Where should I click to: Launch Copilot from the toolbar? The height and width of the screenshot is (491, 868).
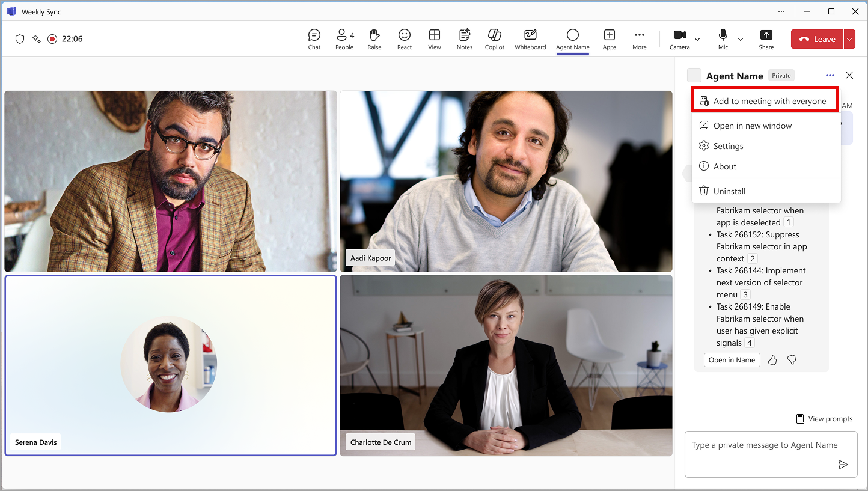coord(495,39)
